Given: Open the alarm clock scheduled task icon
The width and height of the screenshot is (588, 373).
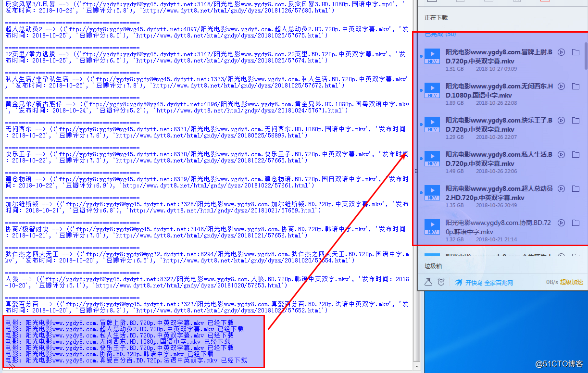Looking at the screenshot, I should [x=441, y=282].
